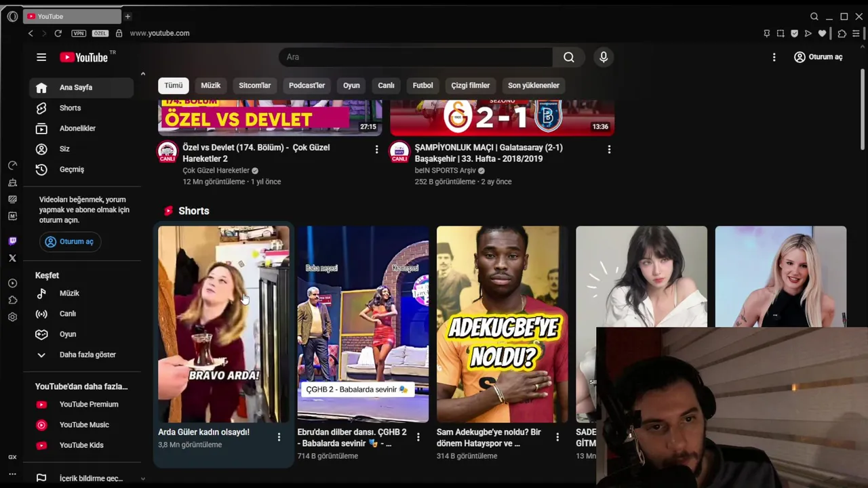Image resolution: width=868 pixels, height=488 pixels.
Task: Click the Ara search field
Action: coord(415,58)
